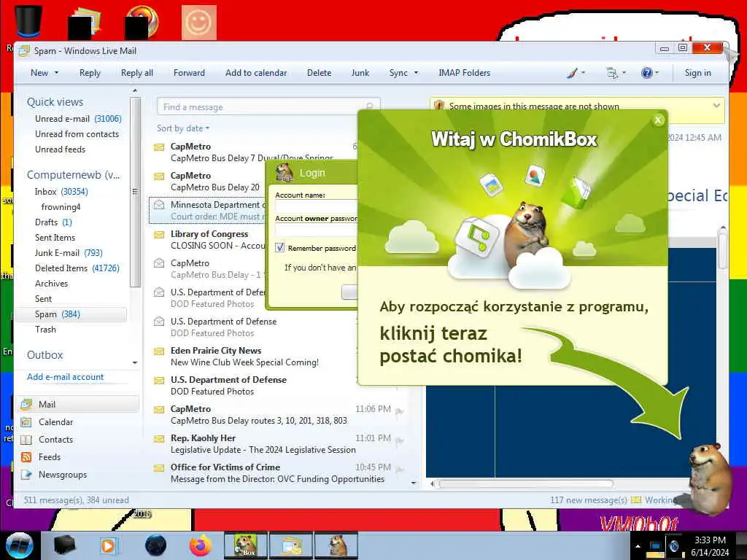
Task: Click the open-envelope icon of Minnesota Department message
Action: click(x=159, y=205)
